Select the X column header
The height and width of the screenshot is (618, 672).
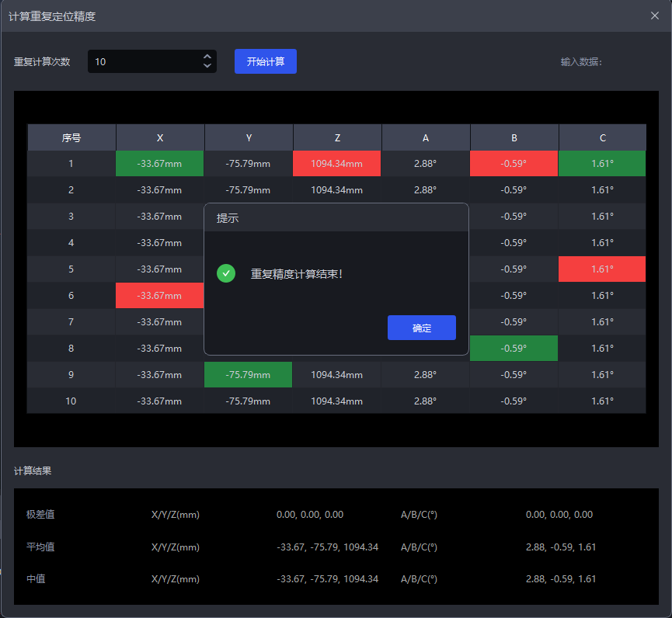(x=160, y=137)
